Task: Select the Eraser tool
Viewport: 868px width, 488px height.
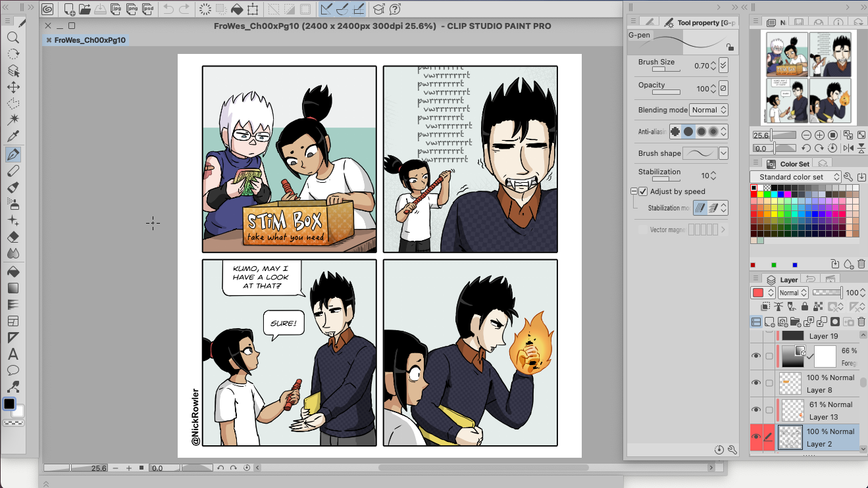Action: click(13, 237)
